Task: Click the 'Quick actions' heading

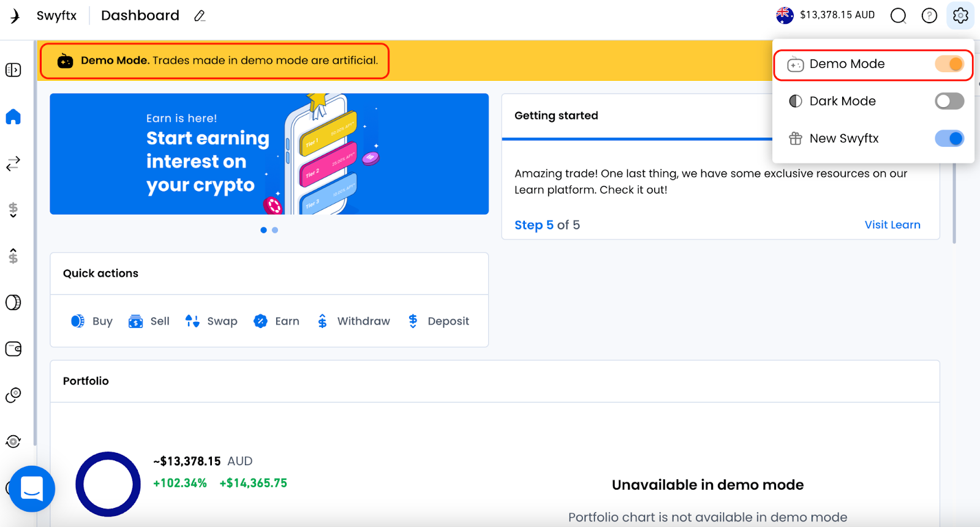Action: click(x=100, y=274)
